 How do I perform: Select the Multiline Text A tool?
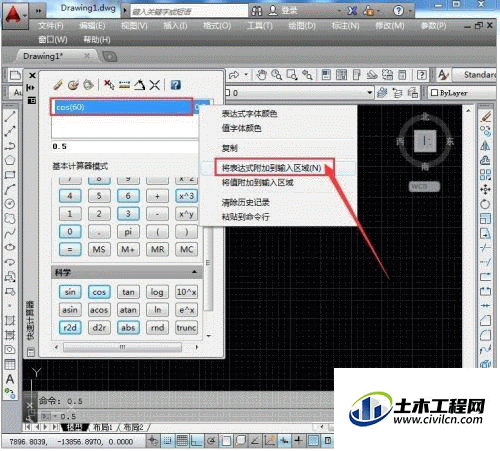click(x=10, y=379)
